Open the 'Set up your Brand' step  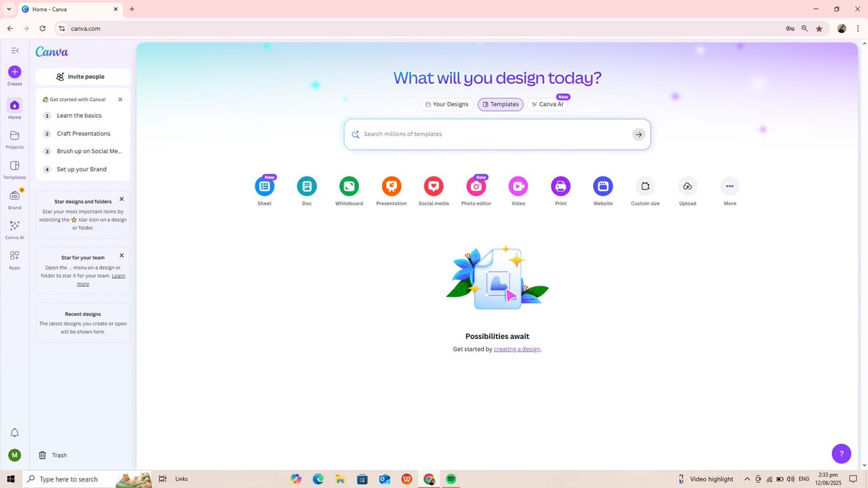click(x=82, y=169)
